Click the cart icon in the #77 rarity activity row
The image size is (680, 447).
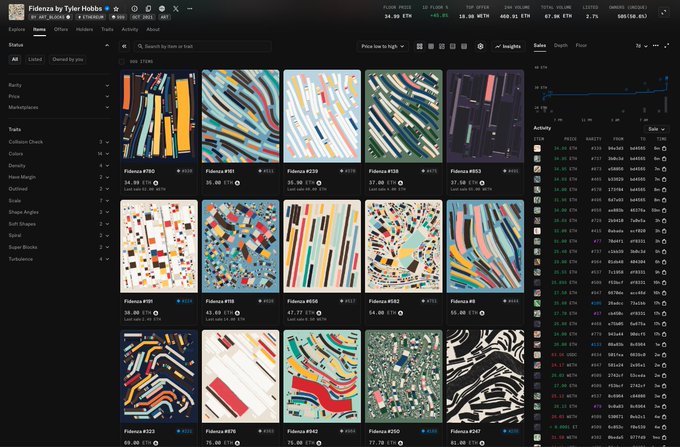click(664, 241)
